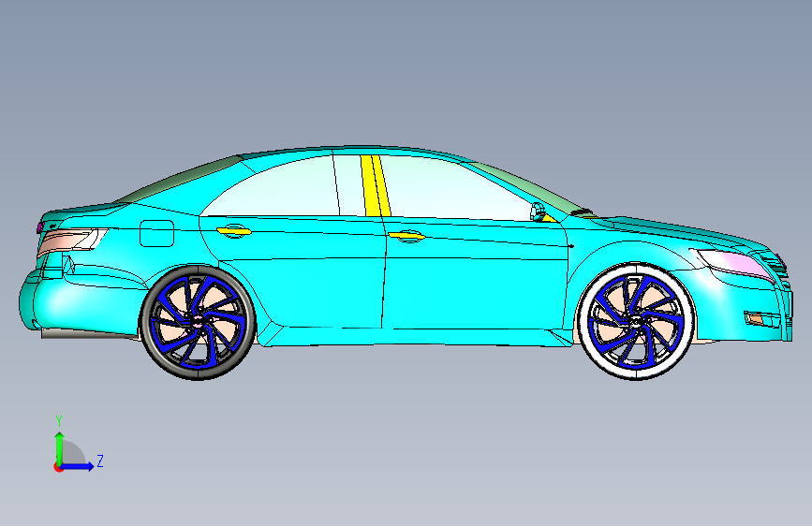Select the yellow rear door handle
This screenshot has height=526, width=812.
click(x=234, y=231)
